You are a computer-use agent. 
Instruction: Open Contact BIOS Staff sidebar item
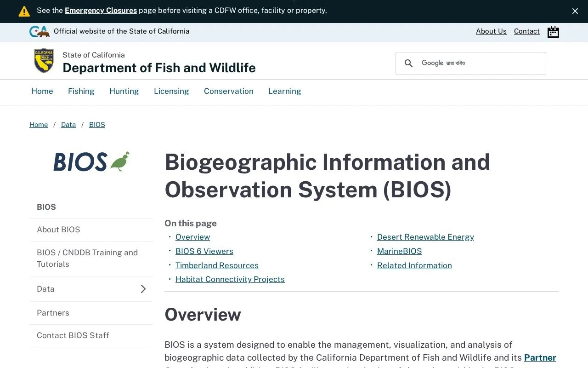[91, 335]
